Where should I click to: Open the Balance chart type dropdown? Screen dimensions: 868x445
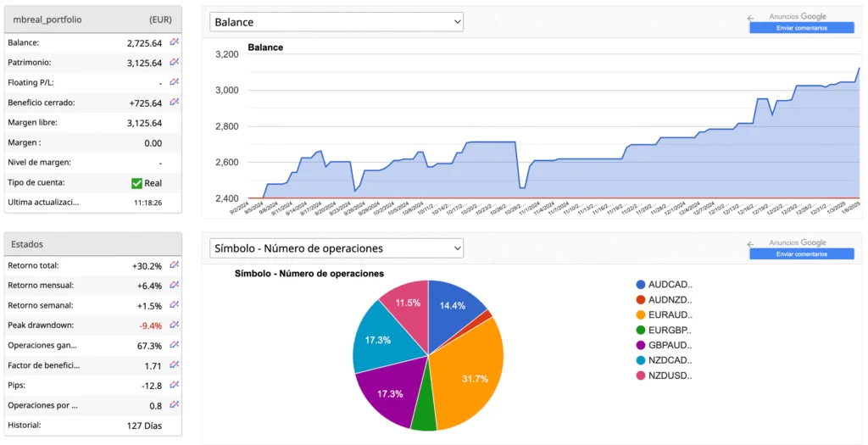pyautogui.click(x=337, y=22)
